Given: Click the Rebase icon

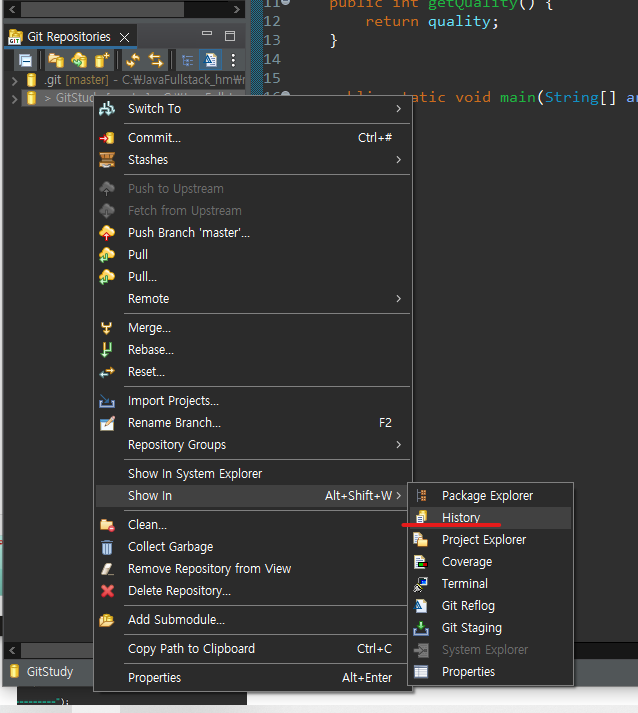Looking at the screenshot, I should (x=107, y=350).
